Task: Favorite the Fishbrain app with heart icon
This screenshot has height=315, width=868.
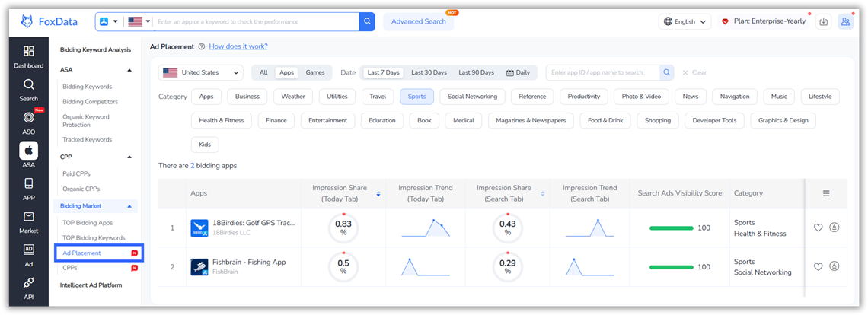Action: click(x=819, y=267)
